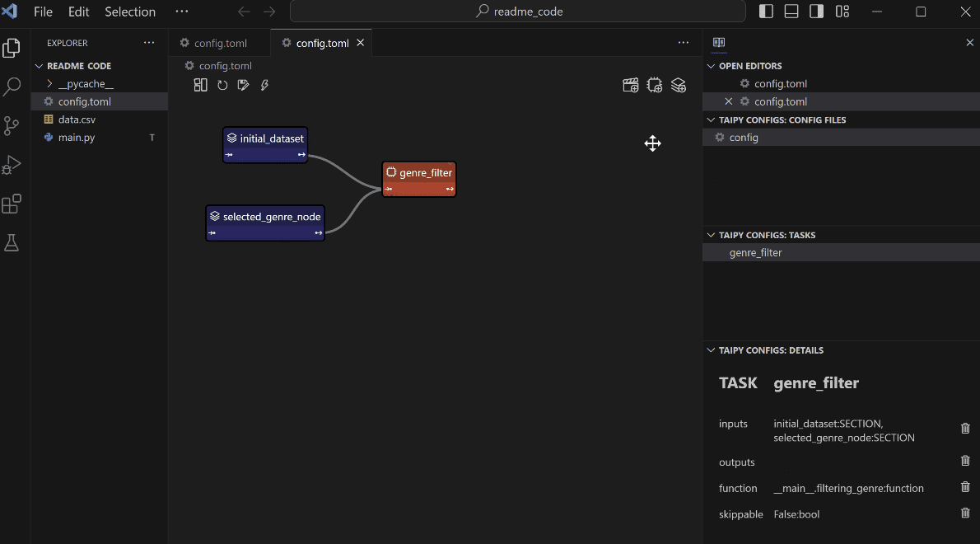Toggle secondary side bar visibility
Viewport: 980px width, 544px height.
[x=816, y=12]
